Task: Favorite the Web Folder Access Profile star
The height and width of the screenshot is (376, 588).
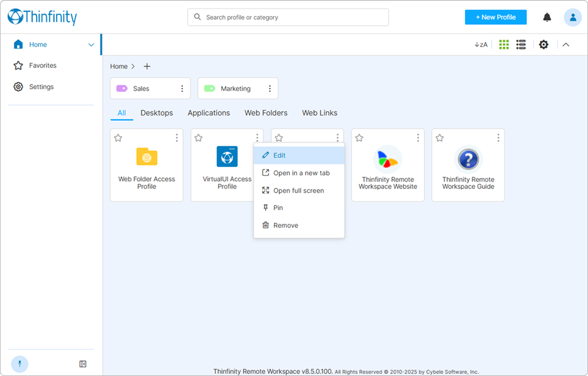Action: 118,138
